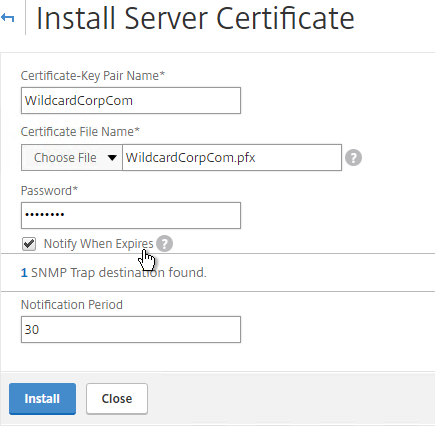Select the WildcardCorpCom.pfx file name field

(232, 157)
